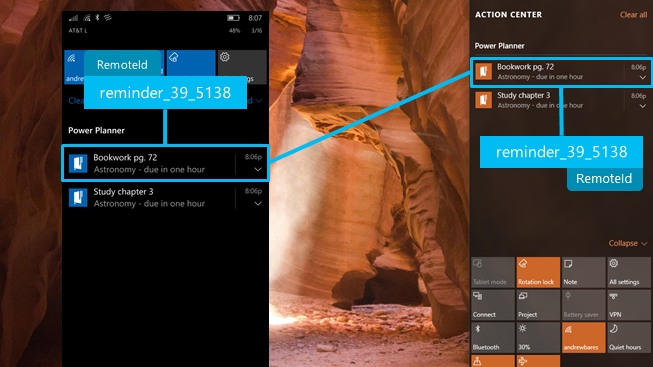Open the Project quick action
Viewport: 653px width, 367px height.
538,305
